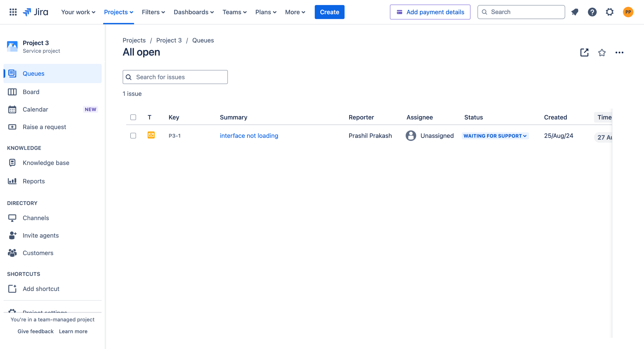
Task: Open the app switcher grid icon
Action: tap(13, 12)
